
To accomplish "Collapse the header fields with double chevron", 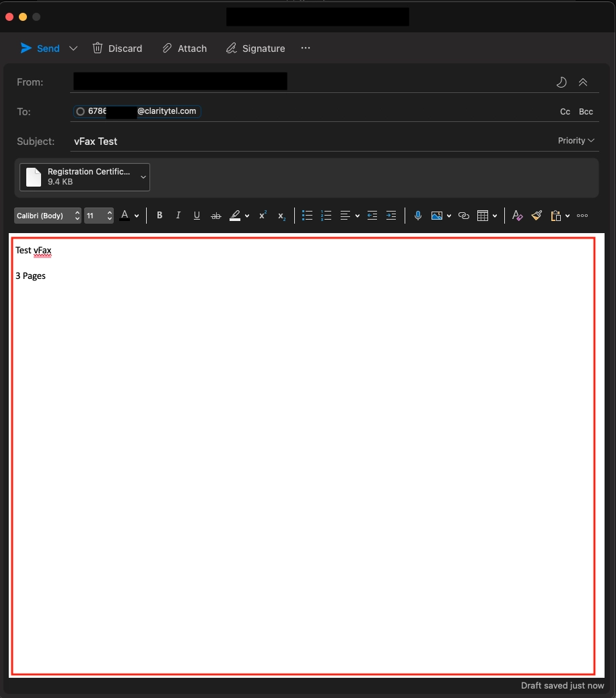I will pos(583,82).
